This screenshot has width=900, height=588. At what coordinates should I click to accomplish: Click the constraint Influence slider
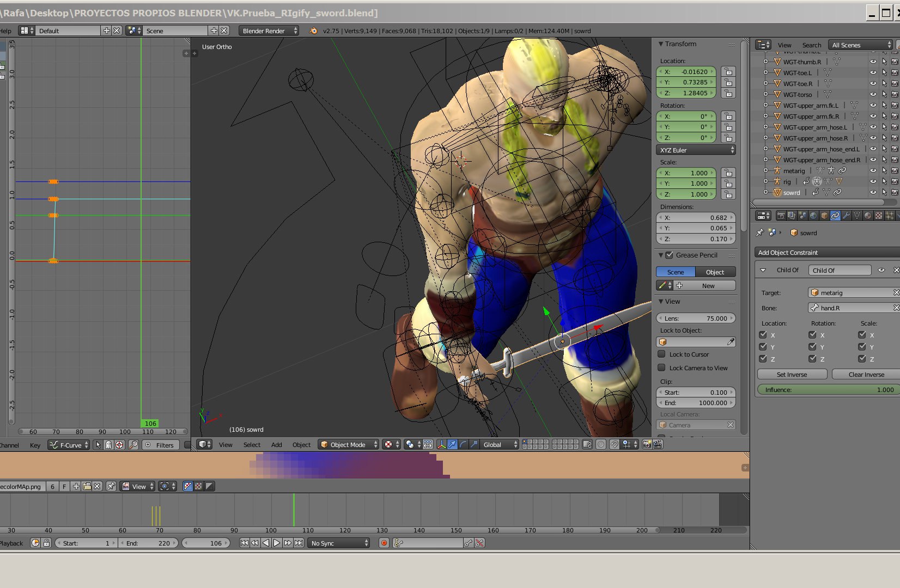[x=827, y=390]
